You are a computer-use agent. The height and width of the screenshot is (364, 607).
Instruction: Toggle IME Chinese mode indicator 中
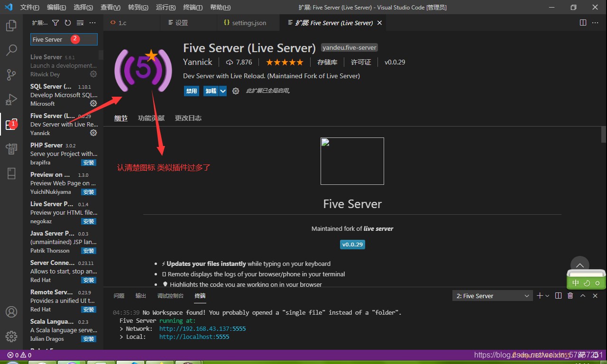point(576,283)
